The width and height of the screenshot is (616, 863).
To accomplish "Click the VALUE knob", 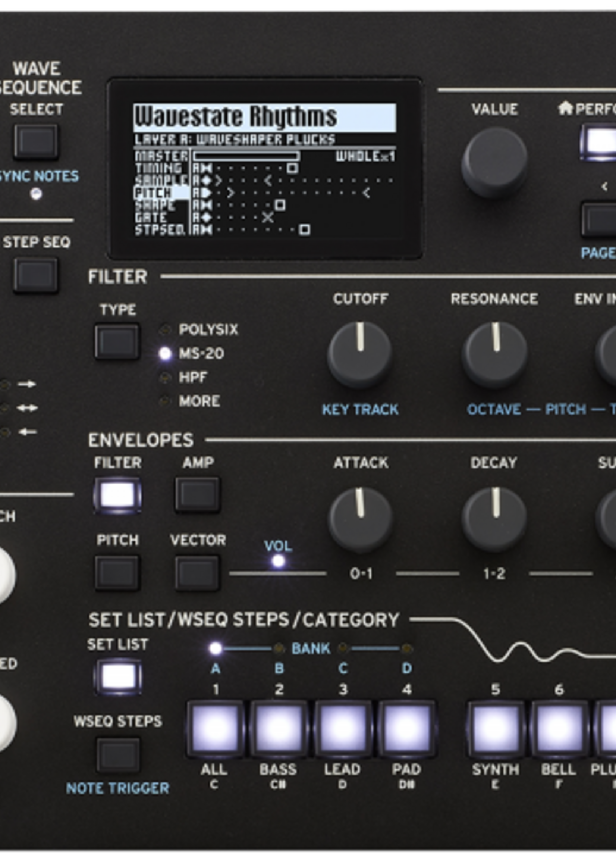I will [x=494, y=162].
